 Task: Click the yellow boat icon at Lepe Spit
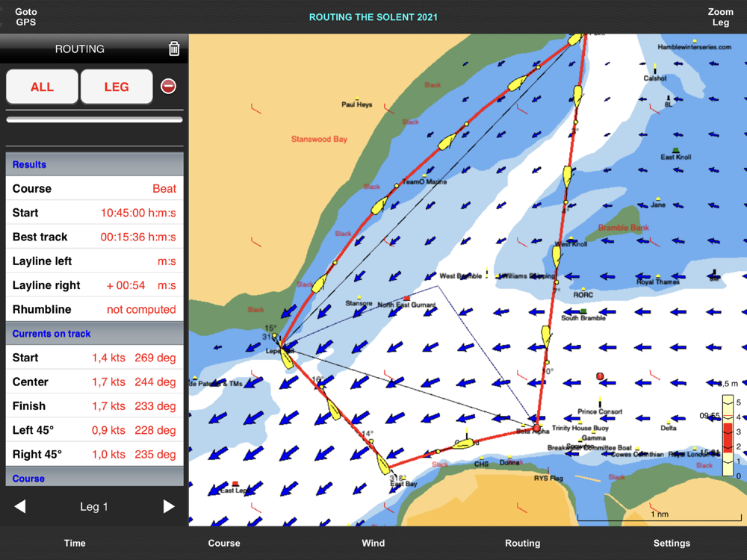287,358
